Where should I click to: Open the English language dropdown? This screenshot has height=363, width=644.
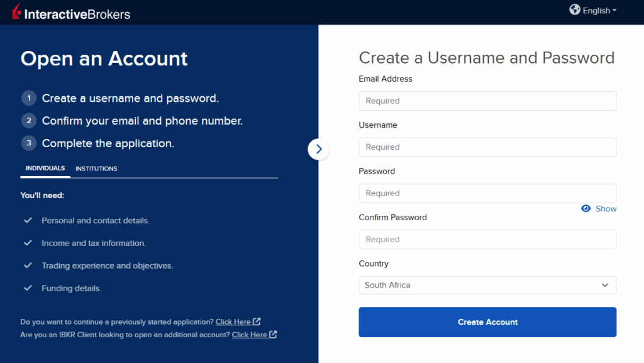pos(592,10)
